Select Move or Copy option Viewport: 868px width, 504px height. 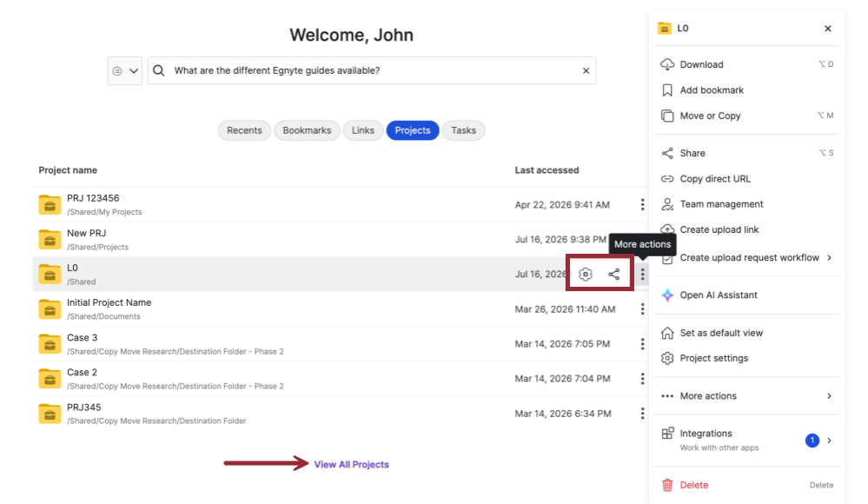point(746,116)
